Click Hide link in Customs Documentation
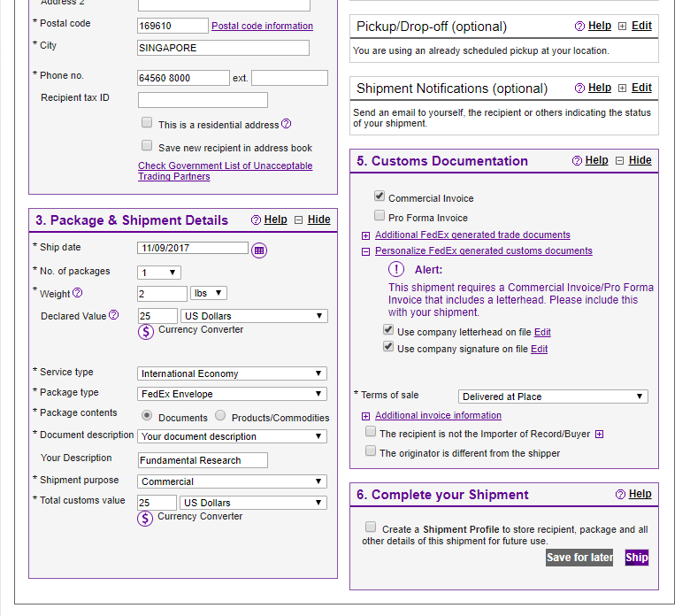Image resolution: width=690 pixels, height=616 pixels. point(640,161)
